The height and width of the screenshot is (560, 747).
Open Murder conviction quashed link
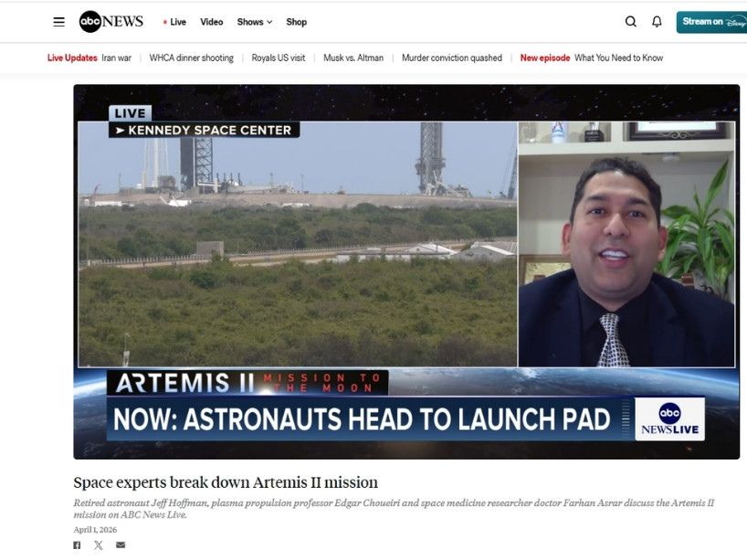pyautogui.click(x=452, y=58)
